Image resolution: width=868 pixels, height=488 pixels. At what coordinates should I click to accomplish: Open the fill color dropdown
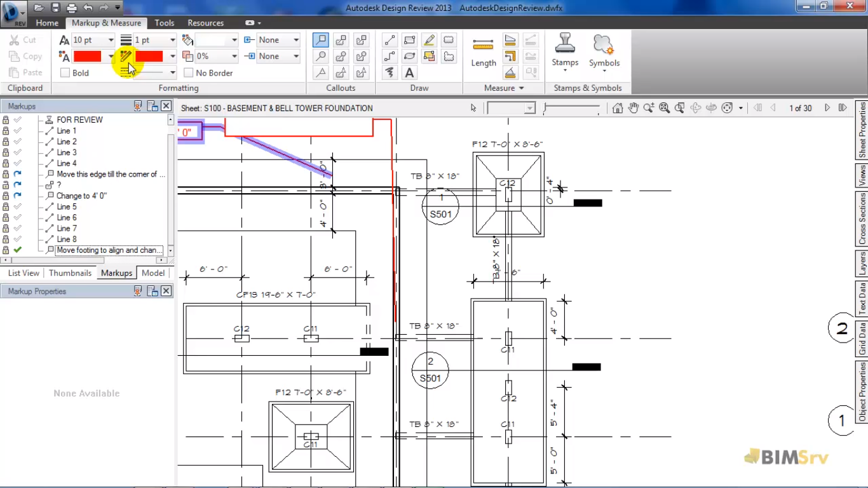tap(234, 40)
